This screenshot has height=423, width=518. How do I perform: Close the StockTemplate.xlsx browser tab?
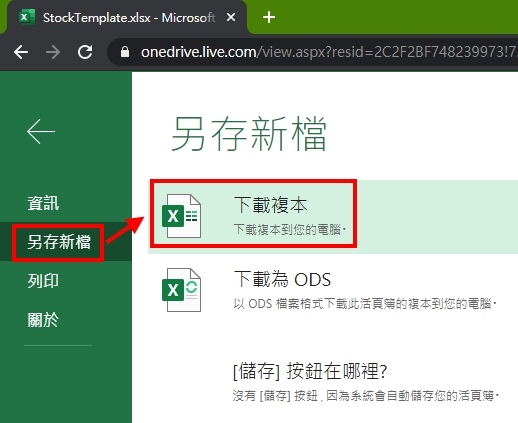(231, 17)
